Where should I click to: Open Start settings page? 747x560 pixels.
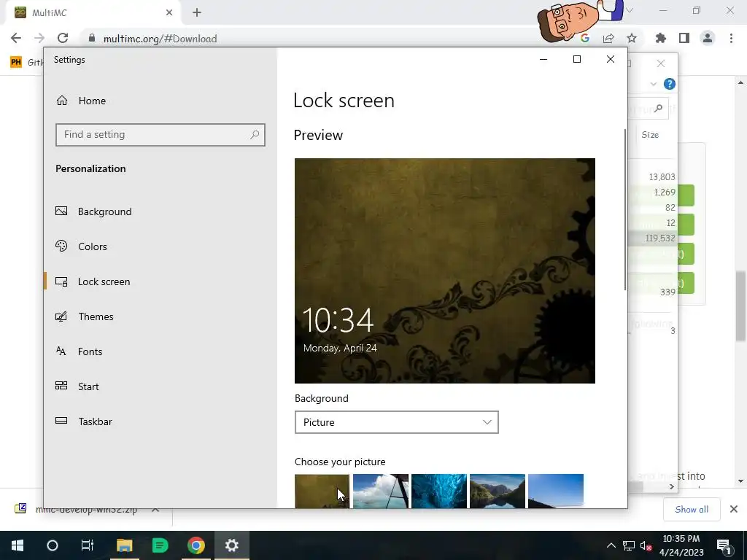pos(77,386)
